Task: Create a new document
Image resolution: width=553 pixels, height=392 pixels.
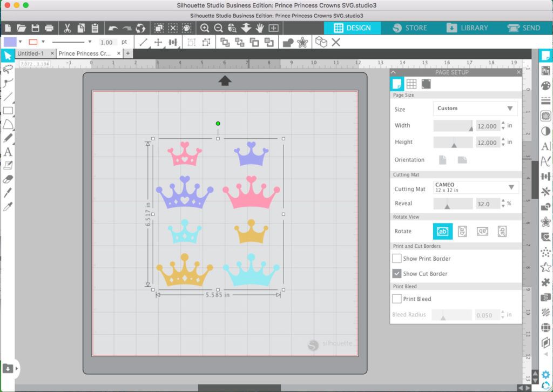Action: tap(8, 28)
